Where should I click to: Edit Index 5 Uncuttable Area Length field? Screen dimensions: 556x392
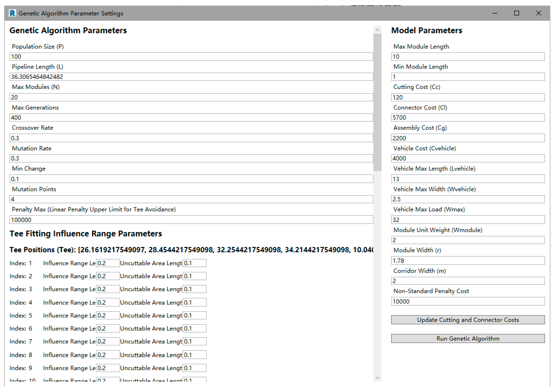(194, 315)
